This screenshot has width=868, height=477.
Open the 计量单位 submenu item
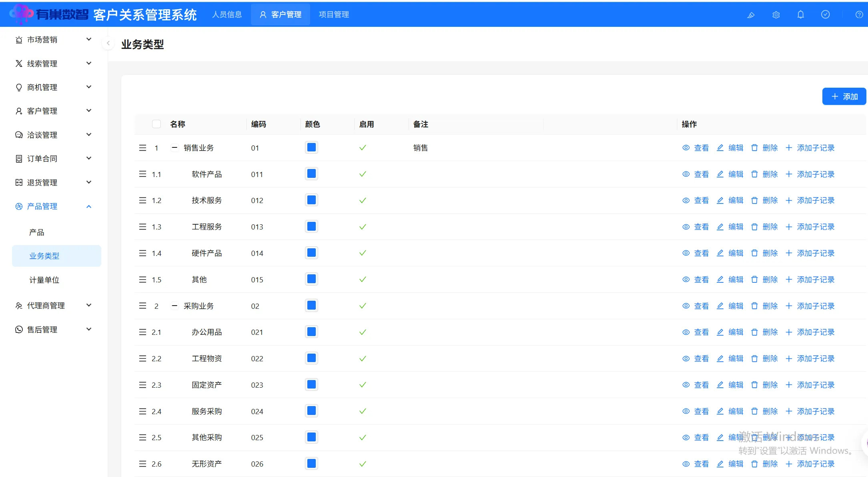(x=56, y=280)
